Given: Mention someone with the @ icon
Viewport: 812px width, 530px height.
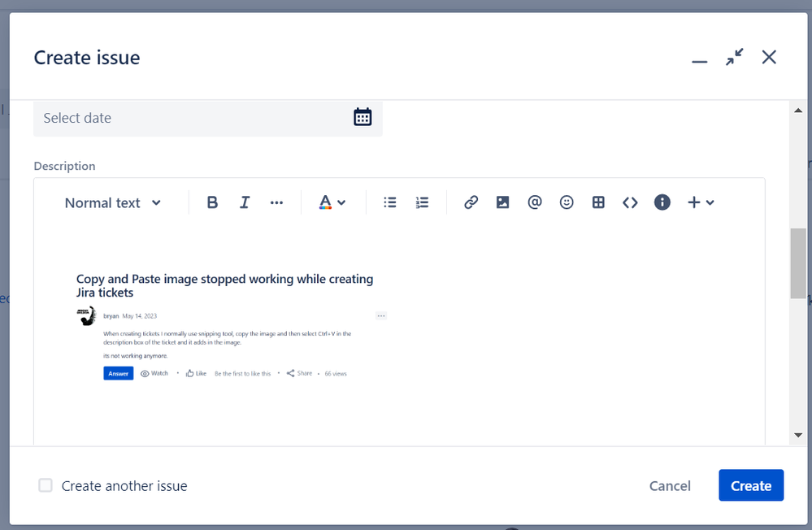Looking at the screenshot, I should [535, 202].
